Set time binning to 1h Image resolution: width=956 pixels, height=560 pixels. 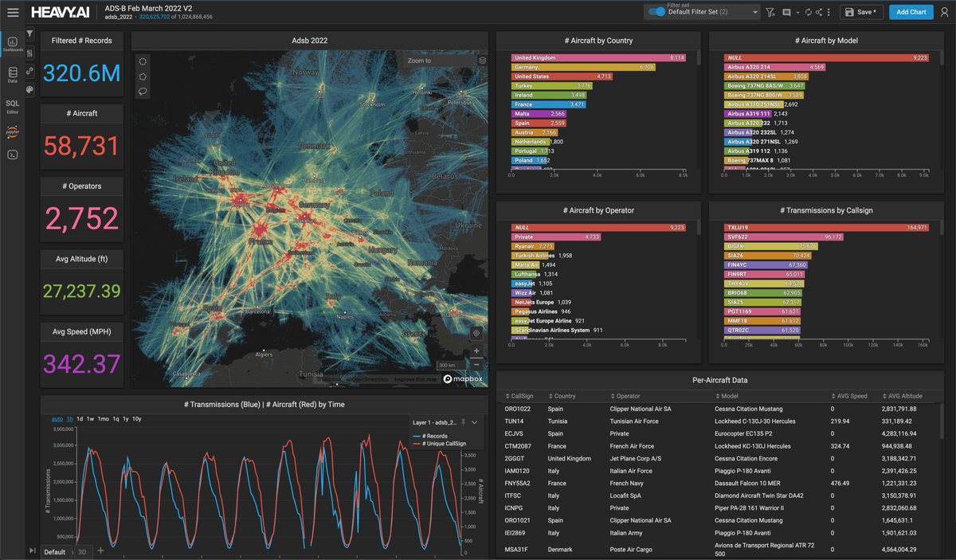click(69, 419)
